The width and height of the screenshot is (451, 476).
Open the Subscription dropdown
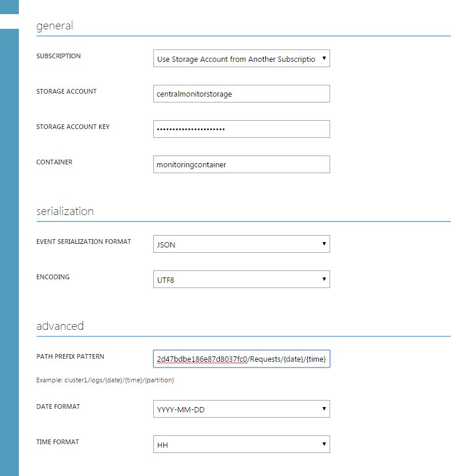pyautogui.click(x=242, y=58)
